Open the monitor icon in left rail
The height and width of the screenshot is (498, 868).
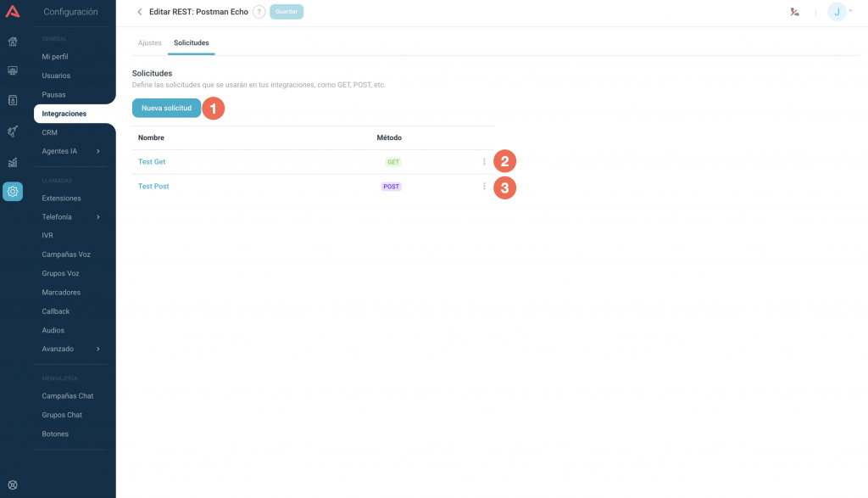13,70
